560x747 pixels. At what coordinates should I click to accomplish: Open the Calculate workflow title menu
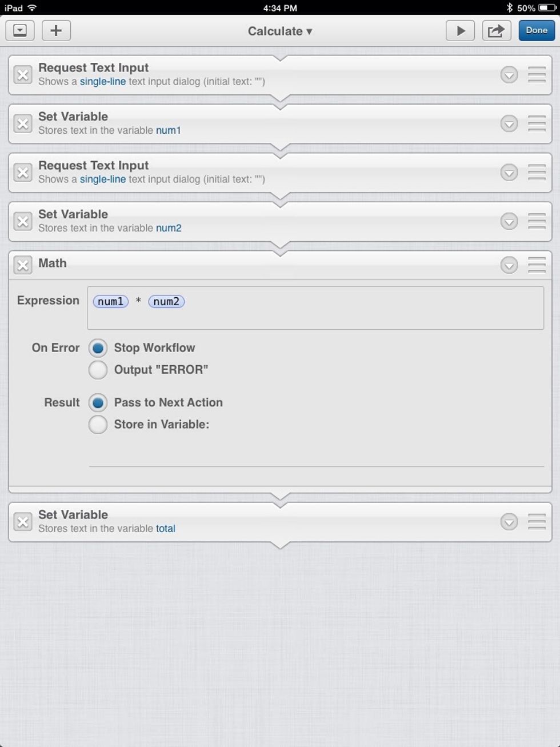coord(279,31)
